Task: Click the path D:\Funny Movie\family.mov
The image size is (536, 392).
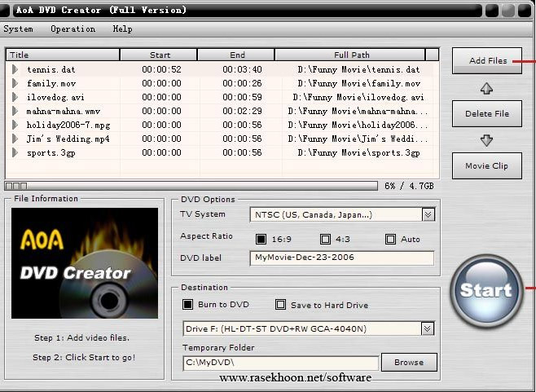Action: click(x=358, y=83)
